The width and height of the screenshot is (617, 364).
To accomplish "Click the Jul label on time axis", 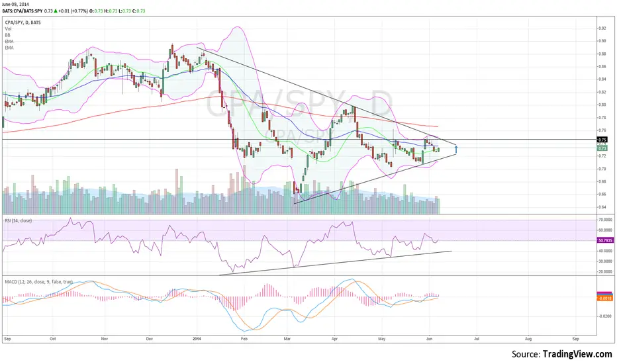I will (477, 338).
